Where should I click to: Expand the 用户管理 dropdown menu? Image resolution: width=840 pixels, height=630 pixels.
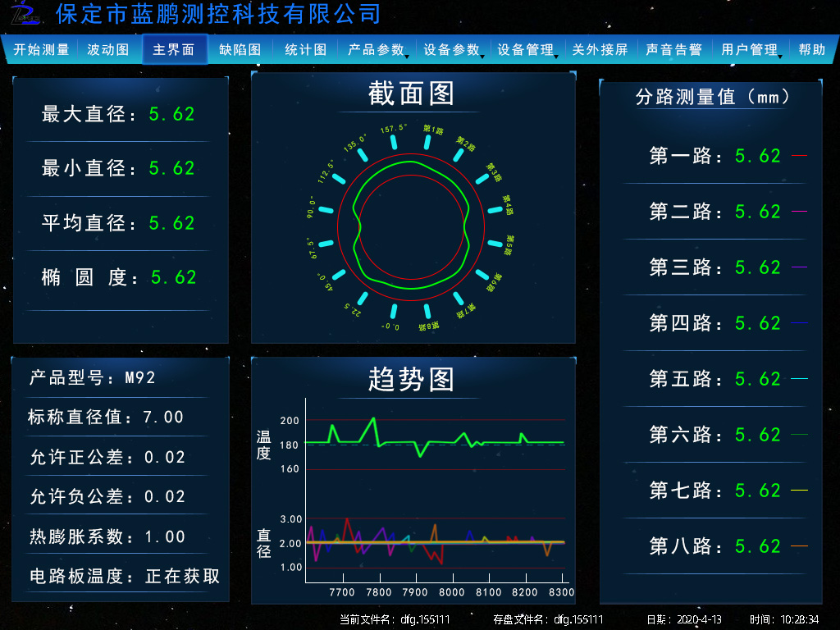(x=750, y=50)
